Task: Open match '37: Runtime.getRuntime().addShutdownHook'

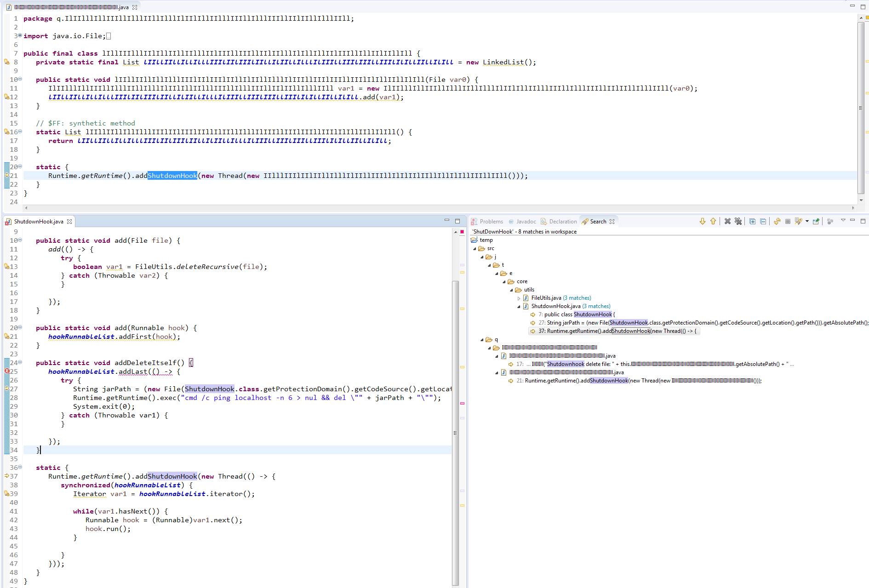Action: pos(614,331)
